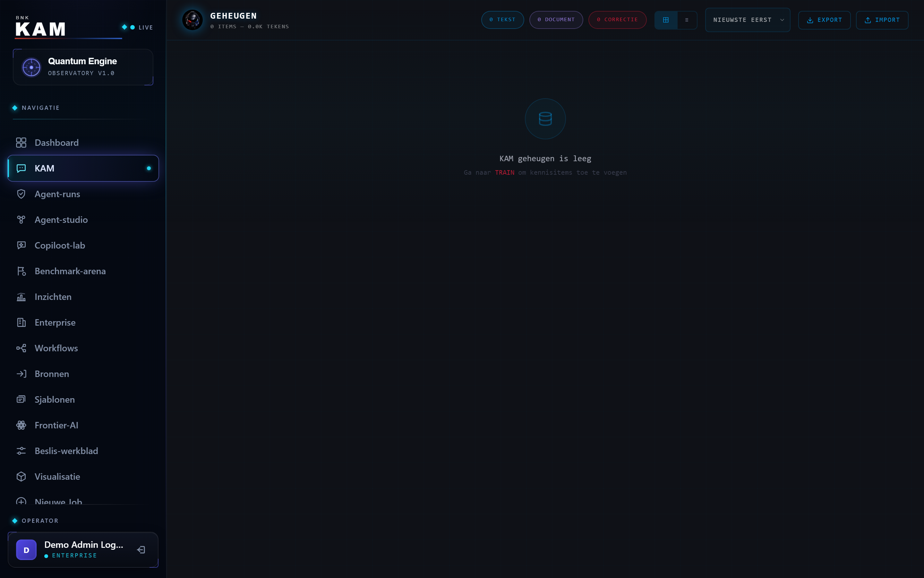924x578 pixels.
Task: Open the Inzichten page
Action: pyautogui.click(x=83, y=297)
